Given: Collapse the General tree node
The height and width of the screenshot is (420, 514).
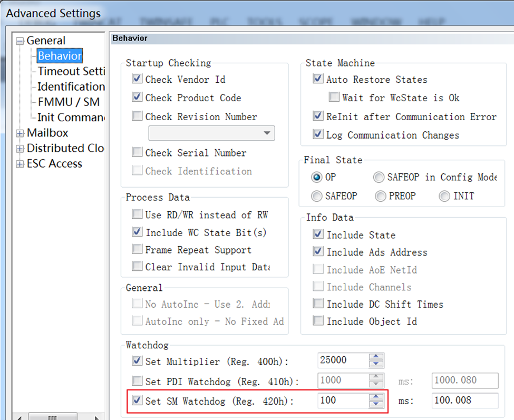Looking at the screenshot, I should point(20,41).
